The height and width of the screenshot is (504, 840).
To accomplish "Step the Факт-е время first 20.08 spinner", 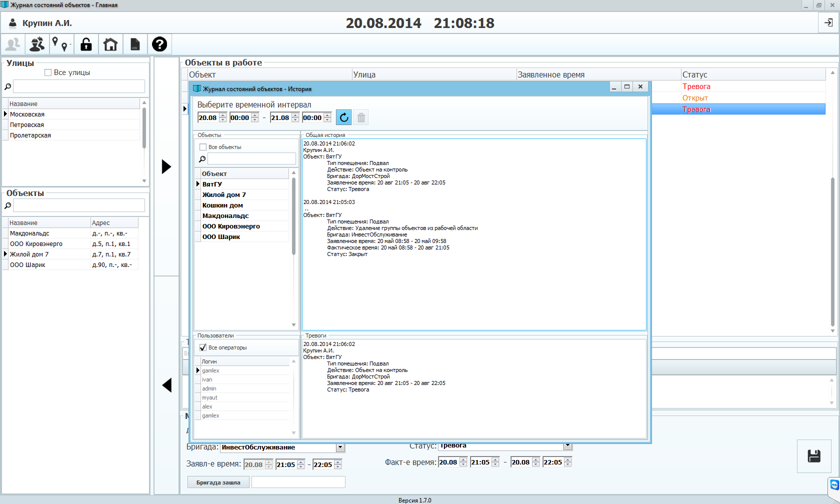I will pyautogui.click(x=463, y=462).
